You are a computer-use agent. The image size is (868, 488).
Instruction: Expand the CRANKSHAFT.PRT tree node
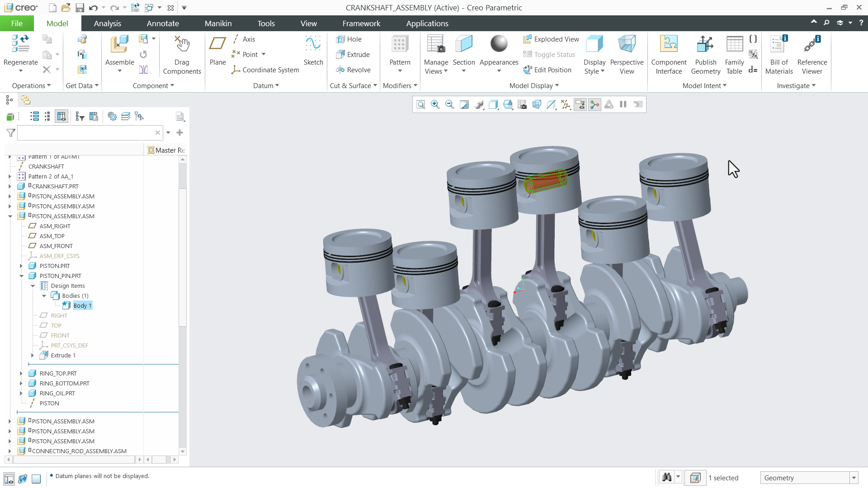[9, 187]
